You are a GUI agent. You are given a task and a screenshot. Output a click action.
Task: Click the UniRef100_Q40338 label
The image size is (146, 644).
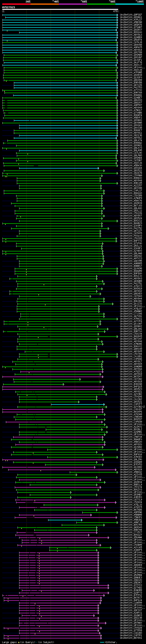click(131, 128)
